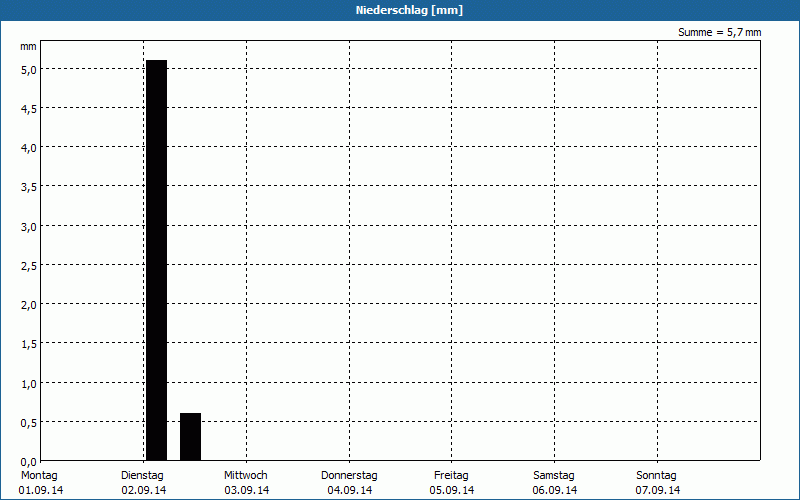Select the date 03.09.14
This screenshot has height=500, width=800.
click(x=247, y=490)
